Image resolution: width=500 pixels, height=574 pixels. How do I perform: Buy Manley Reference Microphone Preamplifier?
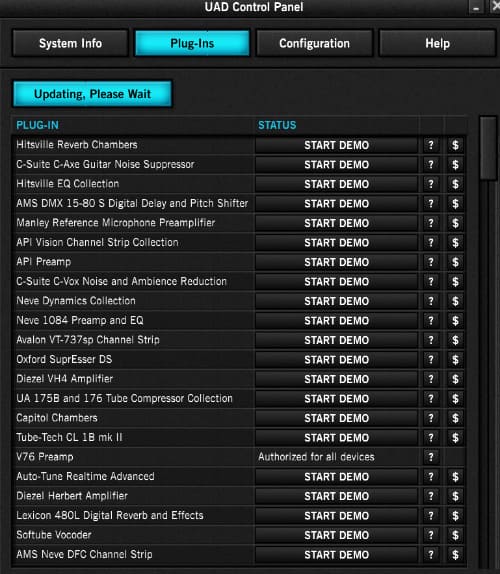[x=455, y=223]
